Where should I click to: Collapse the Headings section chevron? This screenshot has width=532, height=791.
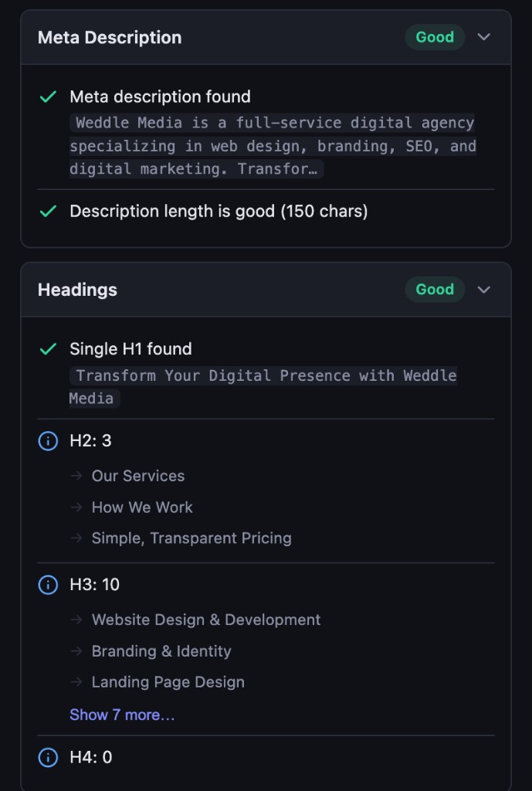pyautogui.click(x=484, y=290)
